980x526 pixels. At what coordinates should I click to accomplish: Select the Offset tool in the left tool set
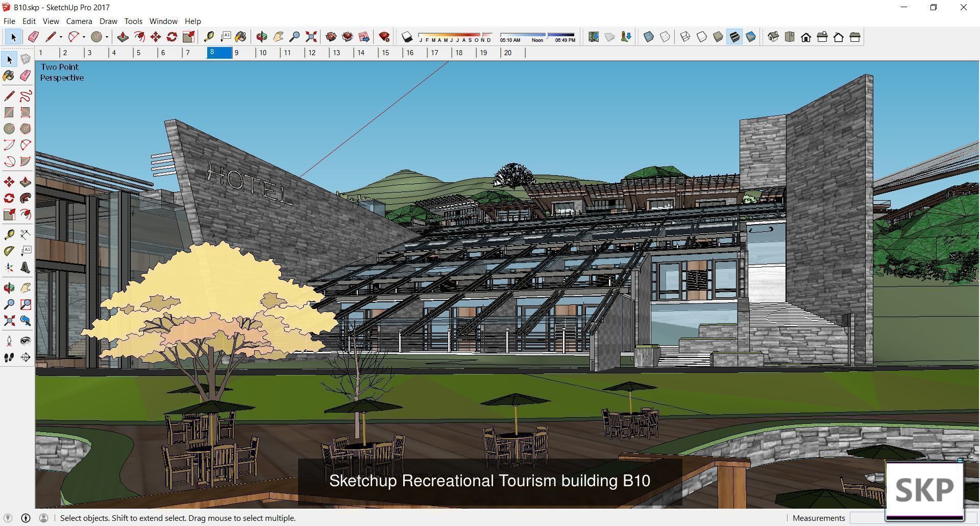[x=26, y=214]
